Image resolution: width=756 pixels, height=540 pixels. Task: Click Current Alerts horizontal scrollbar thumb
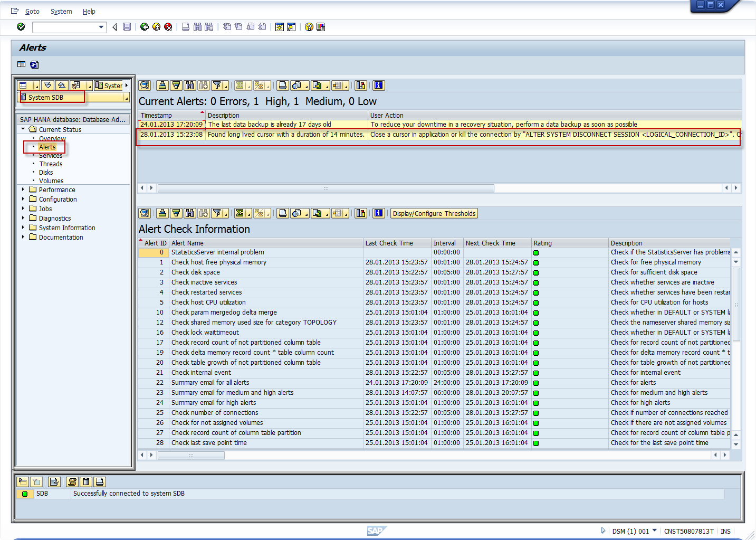[x=326, y=188]
